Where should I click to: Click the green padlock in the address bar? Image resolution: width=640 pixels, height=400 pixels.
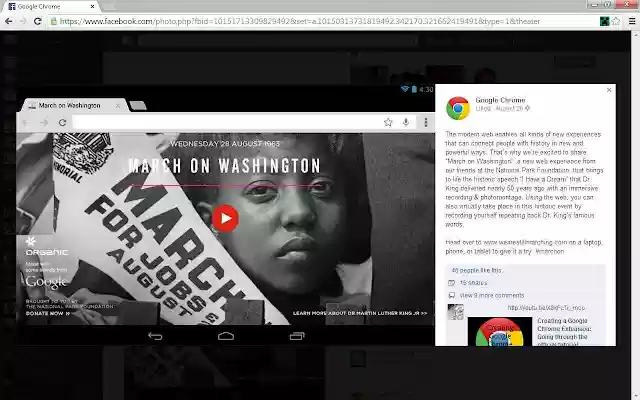pyautogui.click(x=53, y=21)
